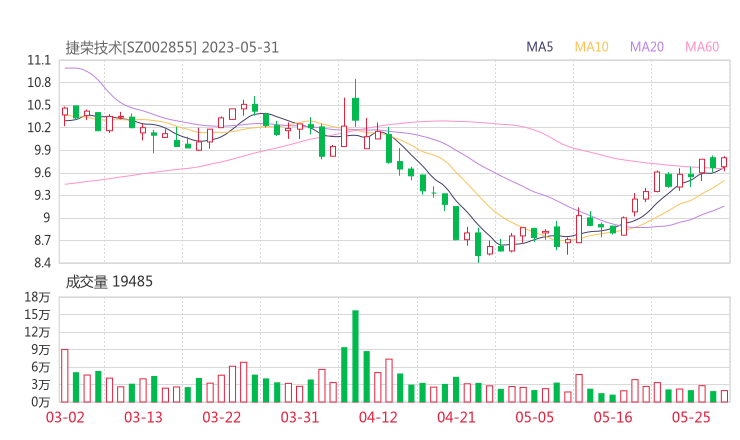The image size is (740, 440).
Task: Click the MA10 legend label
Action: point(591,47)
